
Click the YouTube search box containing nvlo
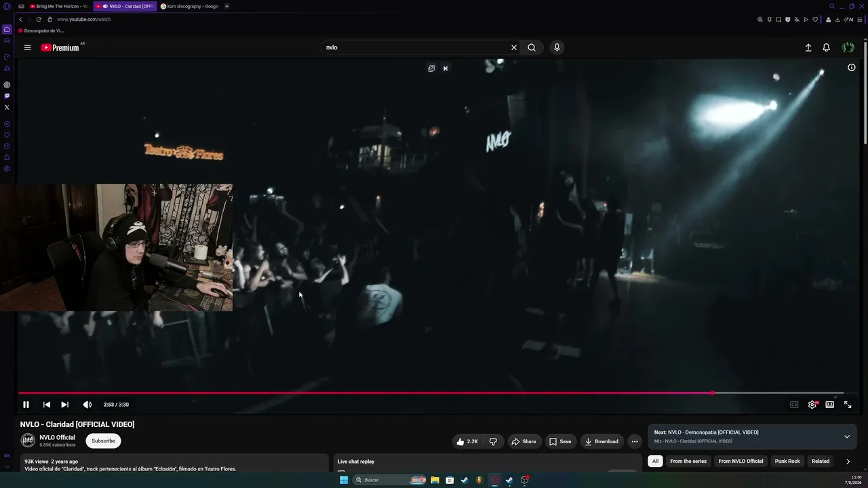coord(414,47)
